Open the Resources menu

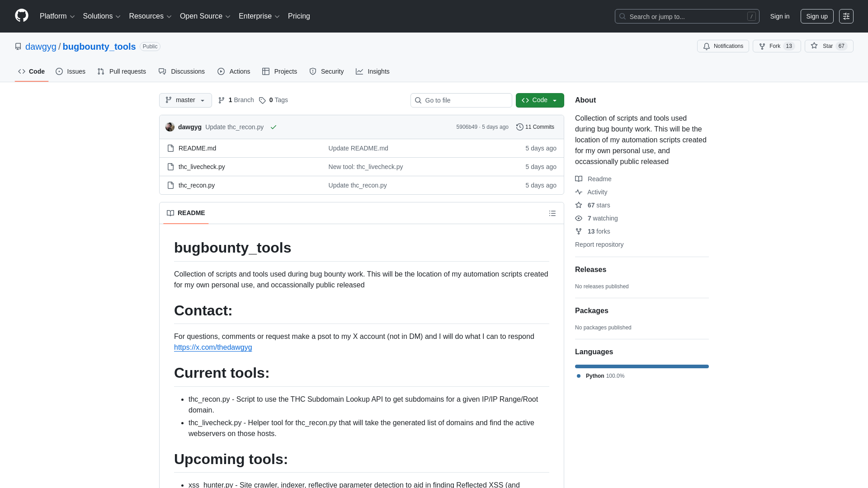[x=150, y=16]
